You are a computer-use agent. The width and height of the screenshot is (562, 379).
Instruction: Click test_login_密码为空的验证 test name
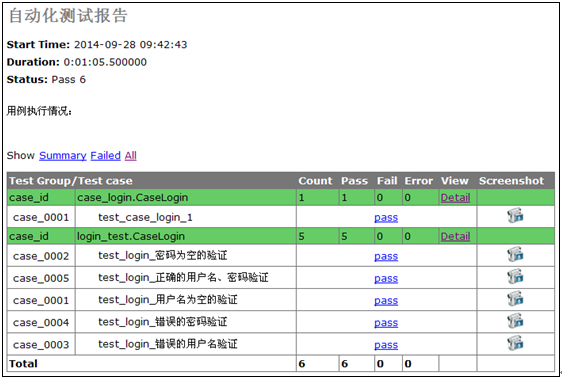point(163,256)
